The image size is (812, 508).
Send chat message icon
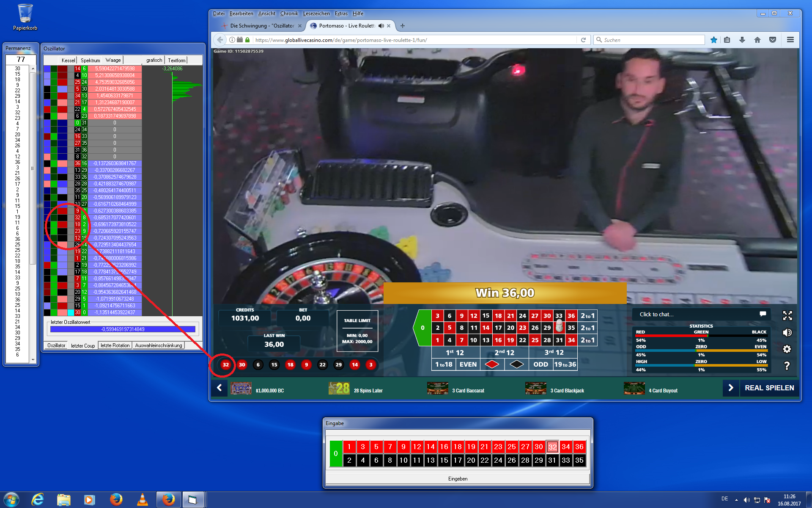click(763, 314)
